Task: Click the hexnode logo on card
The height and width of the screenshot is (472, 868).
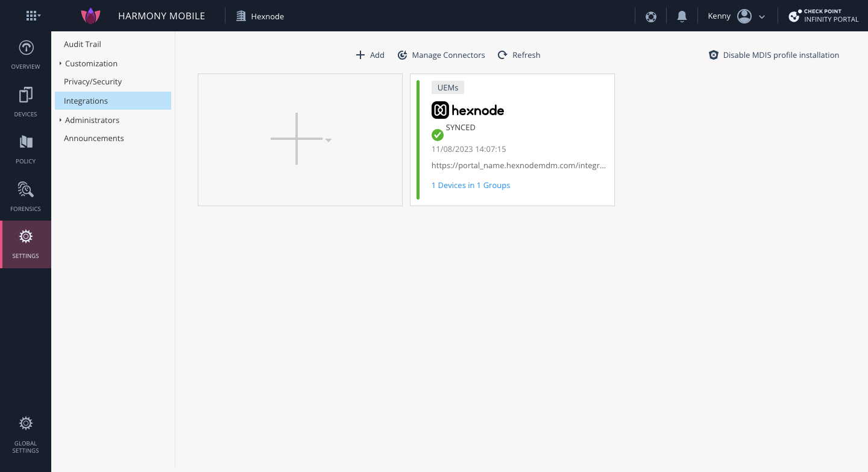Action: pos(468,110)
